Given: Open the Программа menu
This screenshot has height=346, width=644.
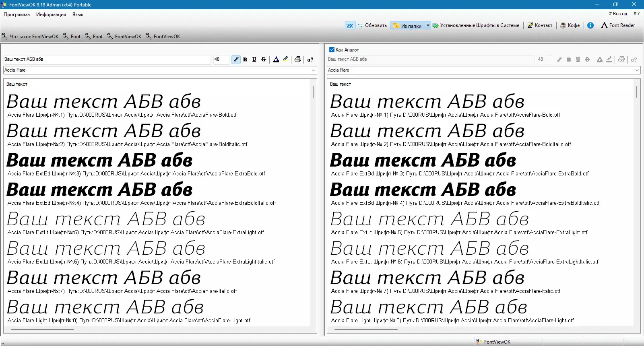Looking at the screenshot, I should tap(17, 14).
